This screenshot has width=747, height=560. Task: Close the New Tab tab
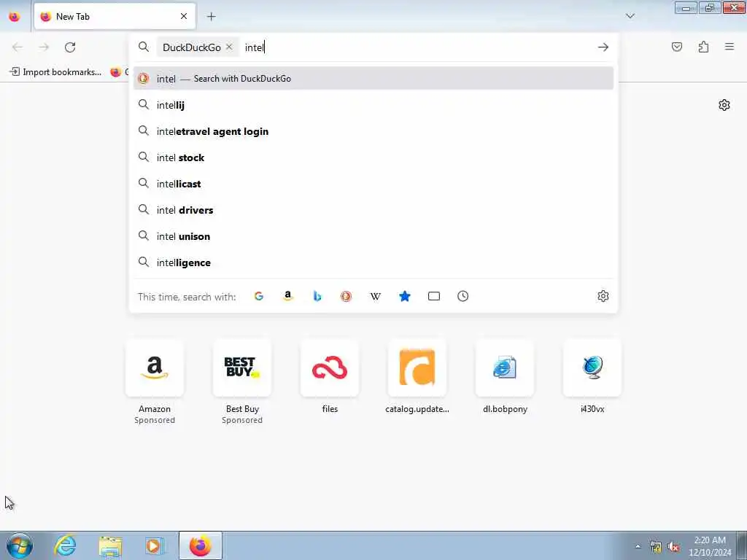(184, 16)
